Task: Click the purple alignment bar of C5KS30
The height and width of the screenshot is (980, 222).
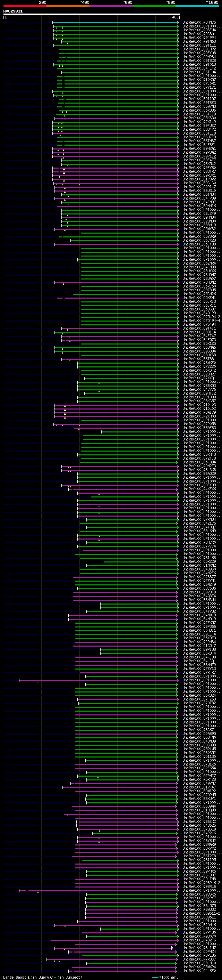Action: 117,118
